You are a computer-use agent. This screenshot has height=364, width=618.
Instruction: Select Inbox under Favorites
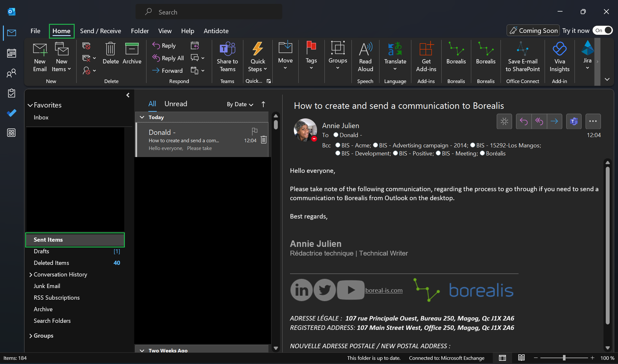(41, 117)
